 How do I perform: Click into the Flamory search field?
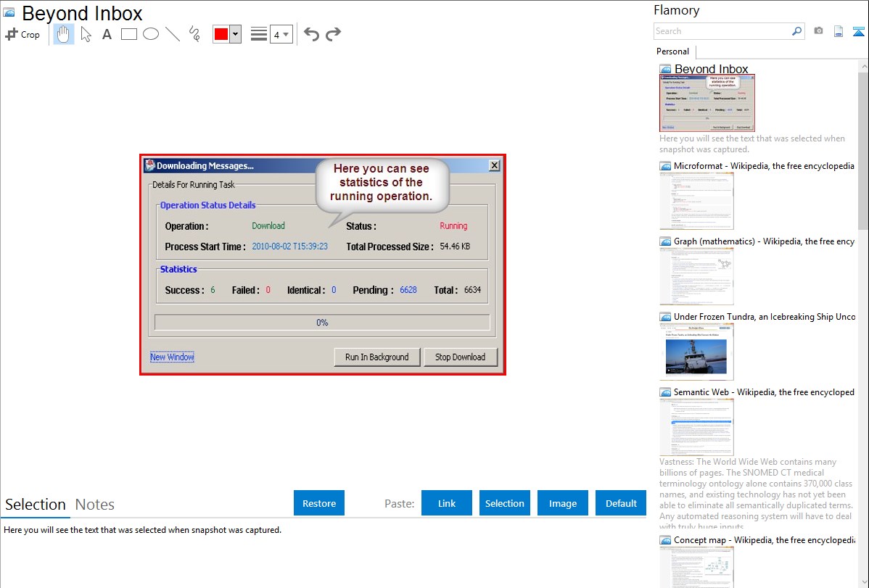coord(722,31)
